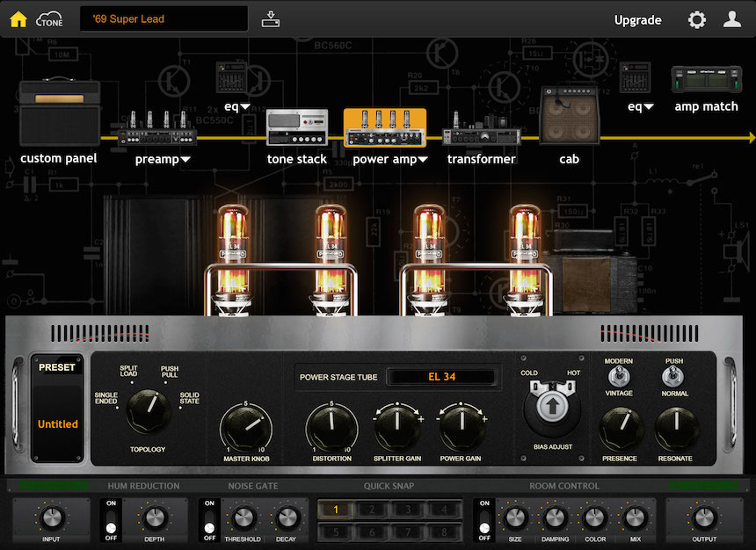
Task: Select Quick Snap slot 3
Action: 408,510
